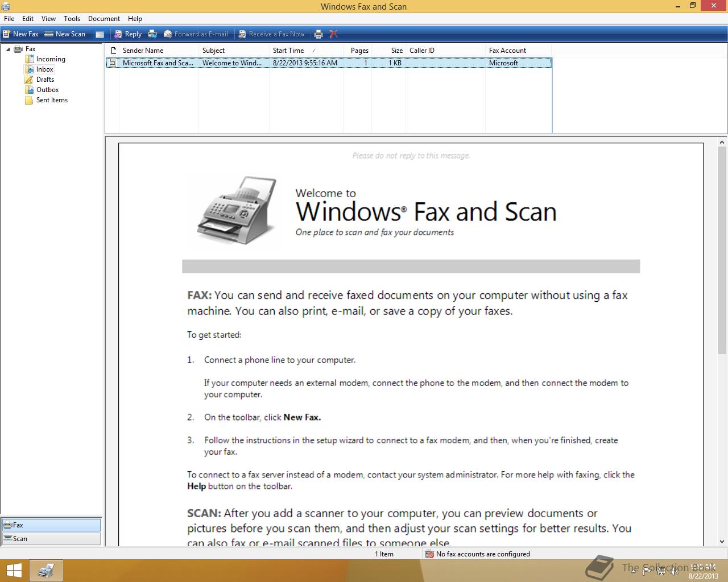Open the File menu
The height and width of the screenshot is (582, 728).
(x=9, y=19)
